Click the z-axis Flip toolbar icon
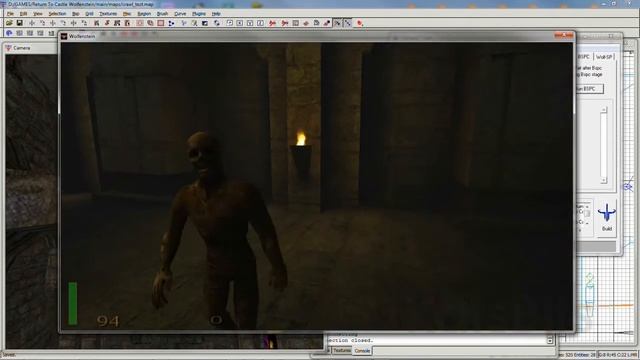The width and height of the screenshot is (640, 360). coord(73,23)
